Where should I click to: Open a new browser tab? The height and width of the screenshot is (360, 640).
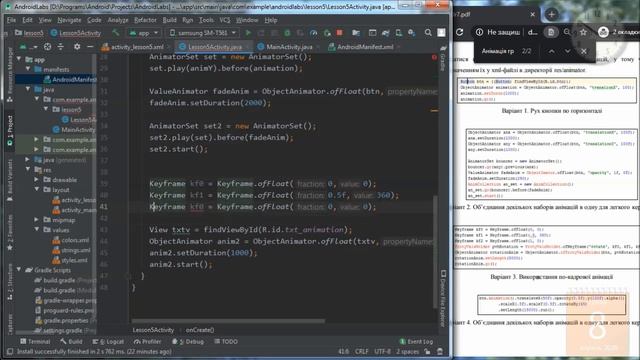(x=551, y=14)
